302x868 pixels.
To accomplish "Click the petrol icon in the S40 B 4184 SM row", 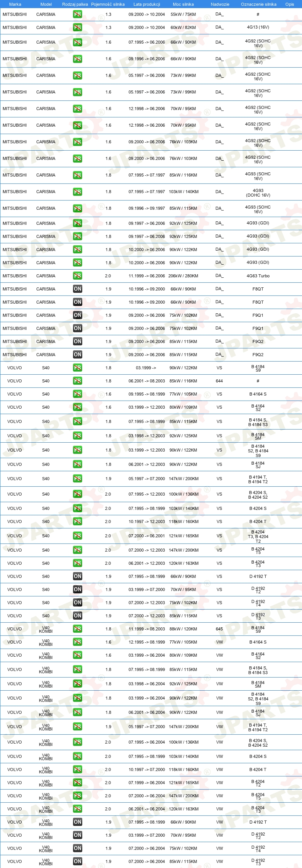I will [x=77, y=436].
